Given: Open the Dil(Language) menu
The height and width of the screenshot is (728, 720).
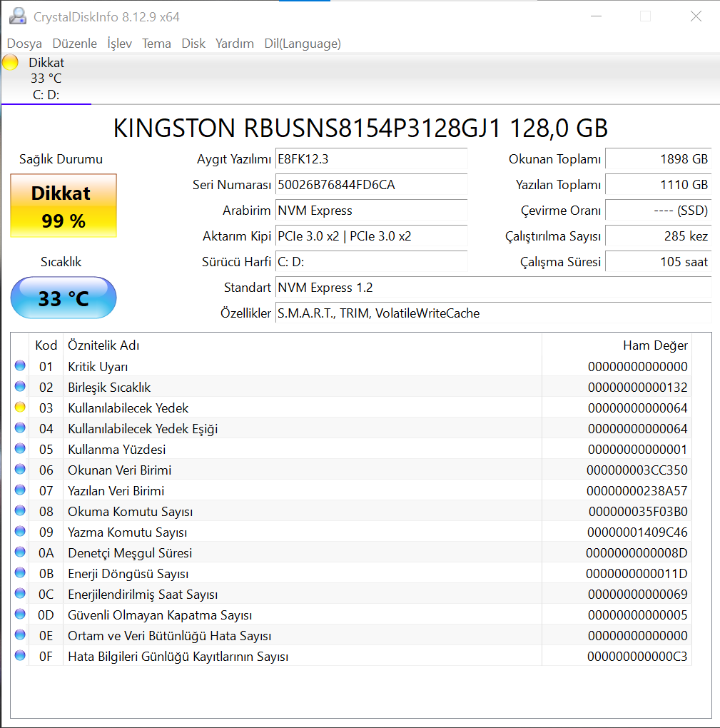Looking at the screenshot, I should (x=303, y=44).
